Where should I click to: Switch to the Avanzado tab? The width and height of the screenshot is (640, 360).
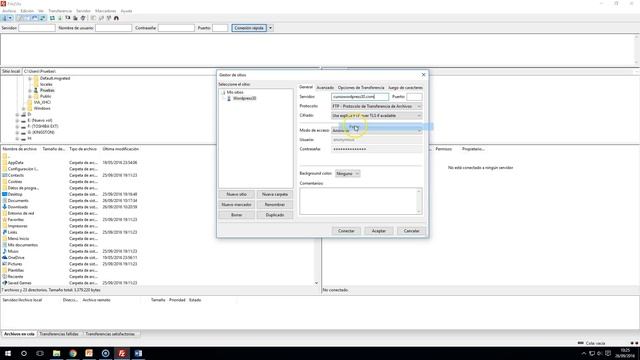tap(325, 87)
